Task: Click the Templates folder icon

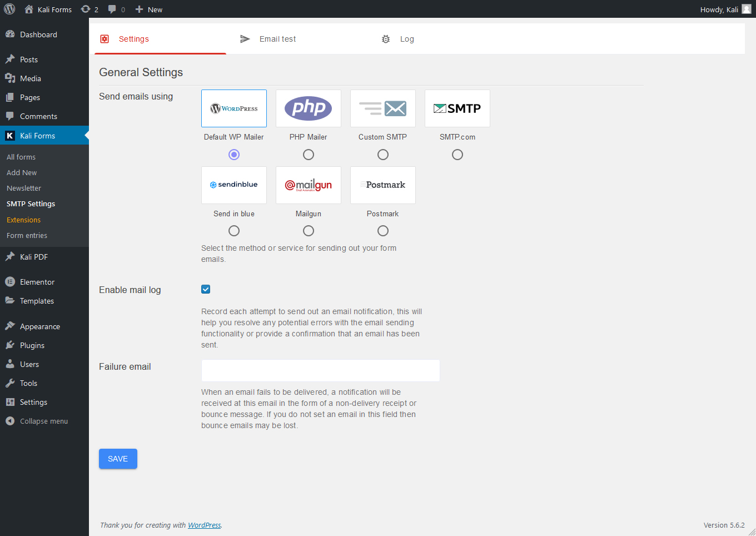Action: pos(10,300)
